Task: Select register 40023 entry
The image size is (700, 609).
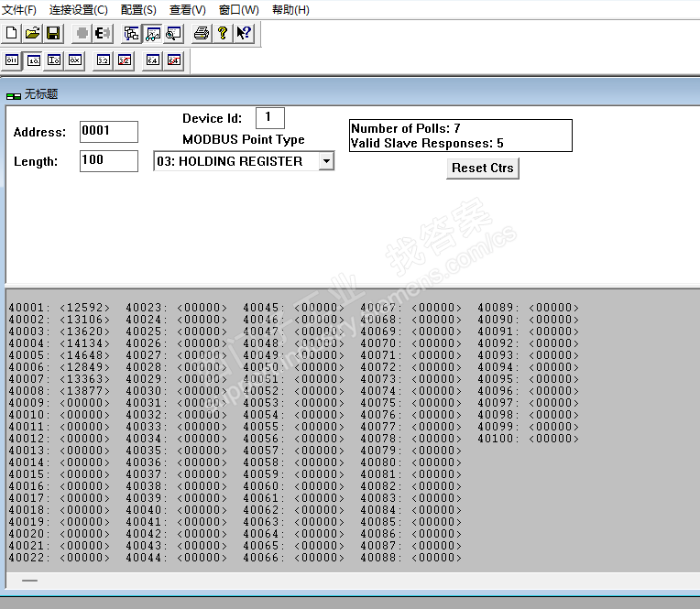Action: (x=176, y=308)
